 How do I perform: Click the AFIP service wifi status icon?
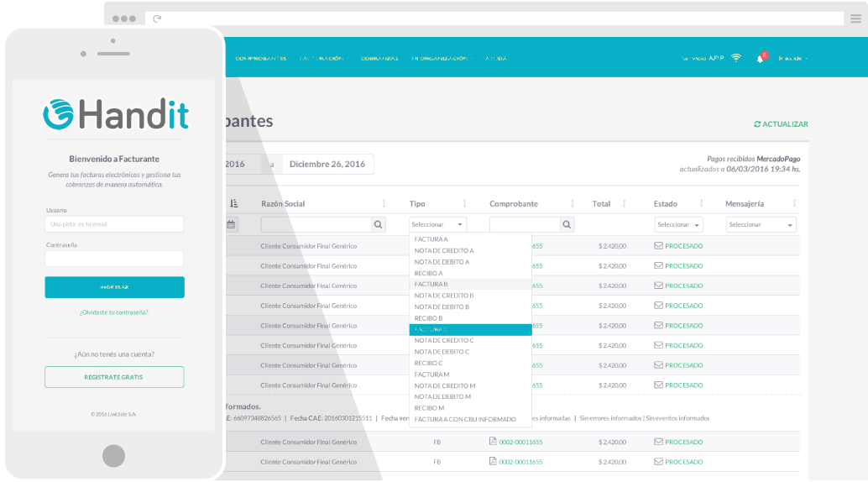736,58
